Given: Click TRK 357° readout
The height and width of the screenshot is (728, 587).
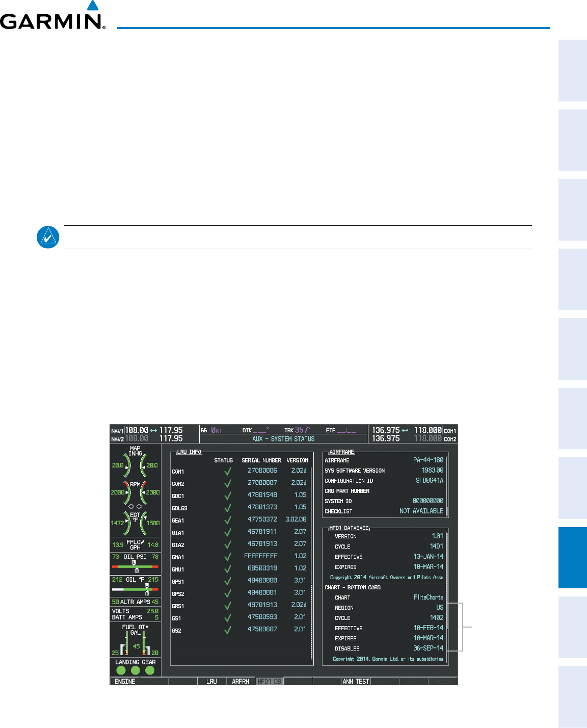Looking at the screenshot, I should (x=297, y=430).
